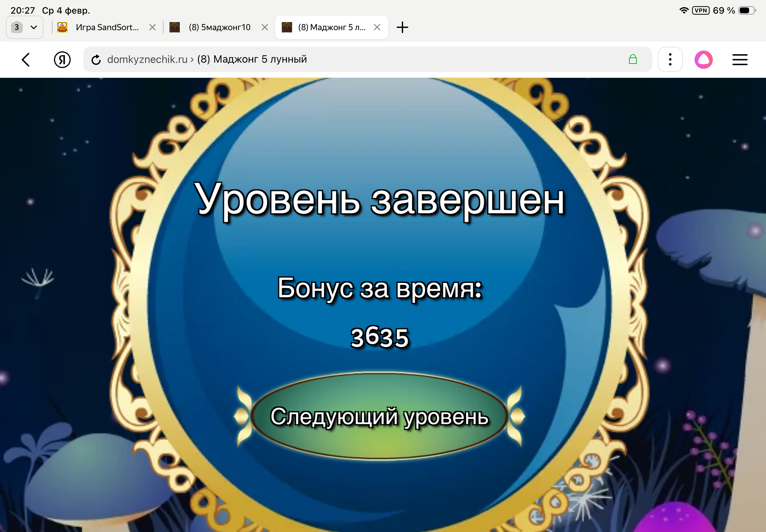The width and height of the screenshot is (766, 532).
Task: Open the three-dot browser options menu
Action: (x=670, y=59)
